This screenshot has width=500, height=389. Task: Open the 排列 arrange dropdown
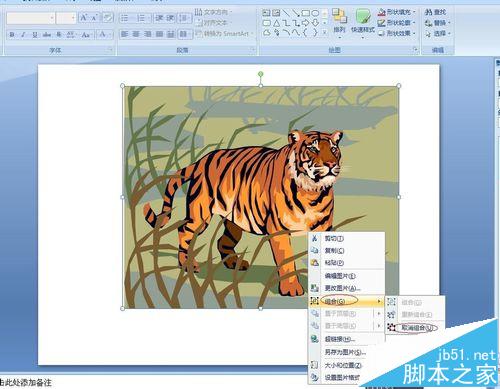click(339, 23)
